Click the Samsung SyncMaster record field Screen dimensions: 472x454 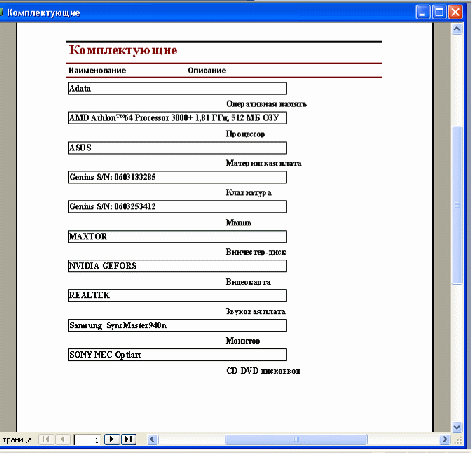click(177, 325)
